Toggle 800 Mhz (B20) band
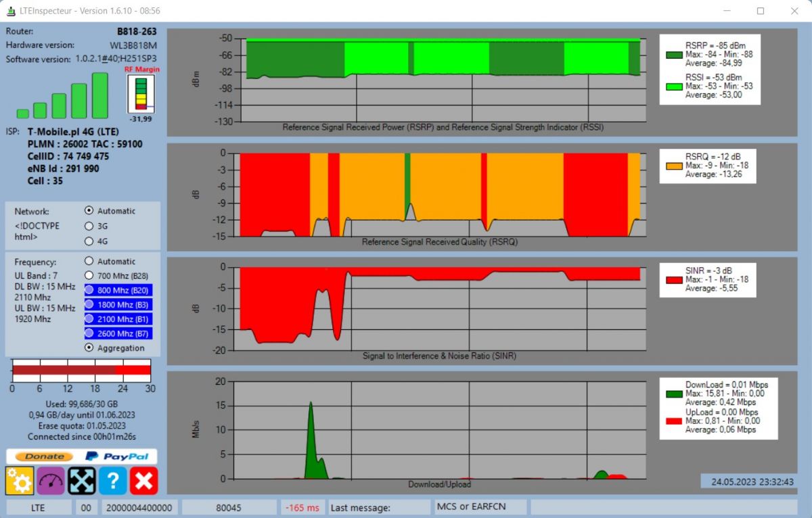812x518 pixels. point(118,290)
